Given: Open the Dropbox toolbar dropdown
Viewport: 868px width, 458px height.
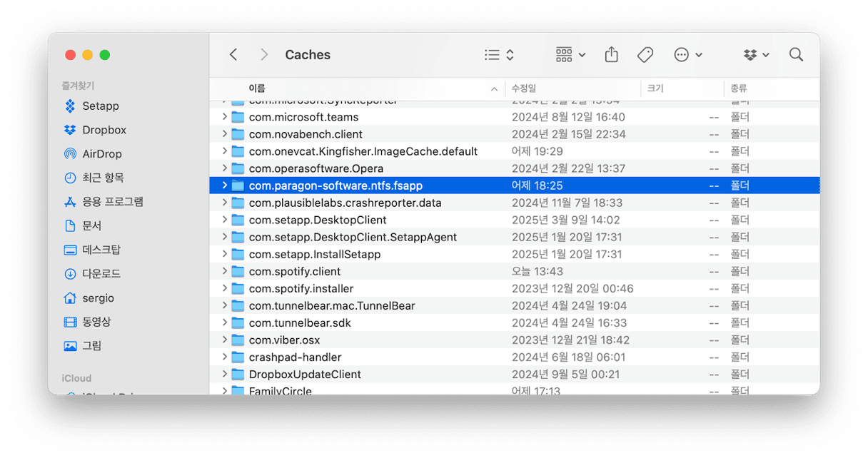Looking at the screenshot, I should click(757, 55).
